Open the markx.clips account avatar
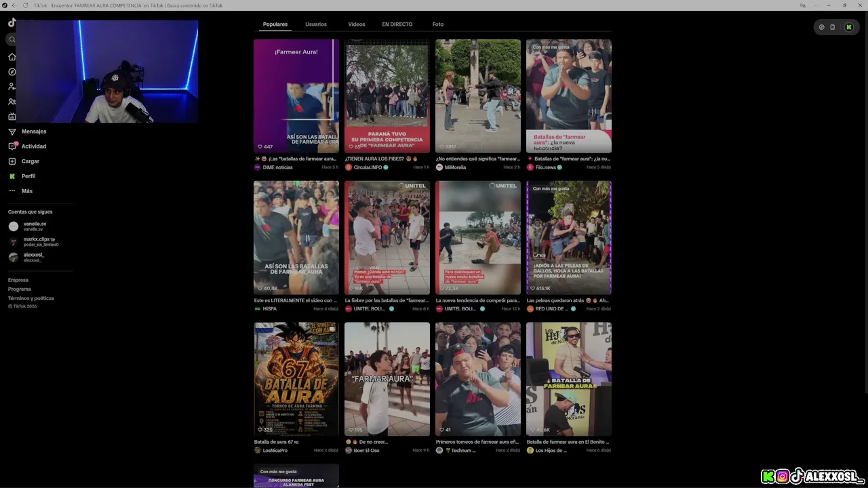 click(x=14, y=242)
